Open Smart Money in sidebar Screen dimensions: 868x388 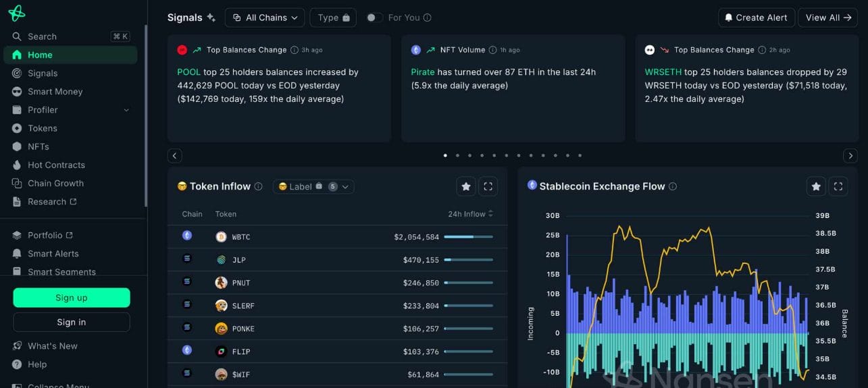pyautogui.click(x=55, y=92)
